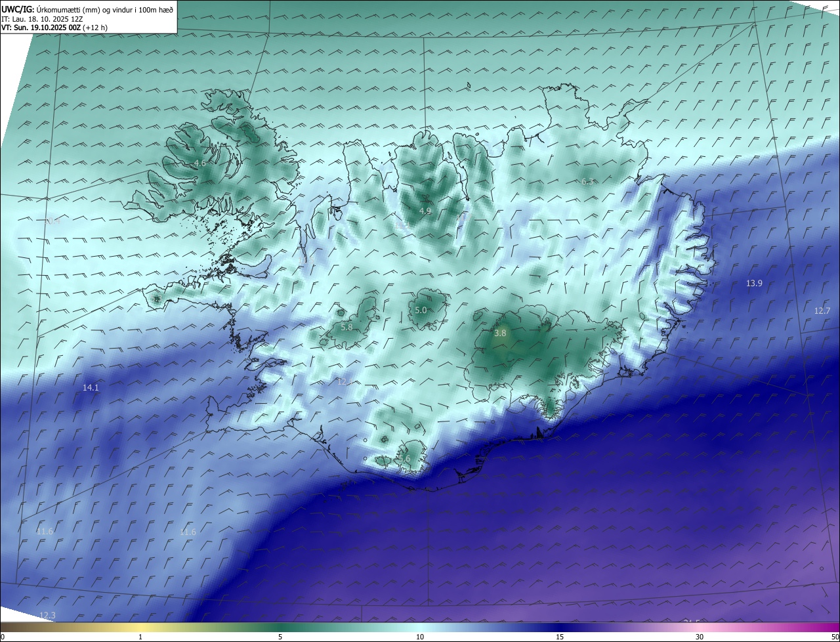Click the 'IT: Lau. 18. 10. 2025 12Z' line
This screenshot has height=642, width=840.
(x=41, y=19)
